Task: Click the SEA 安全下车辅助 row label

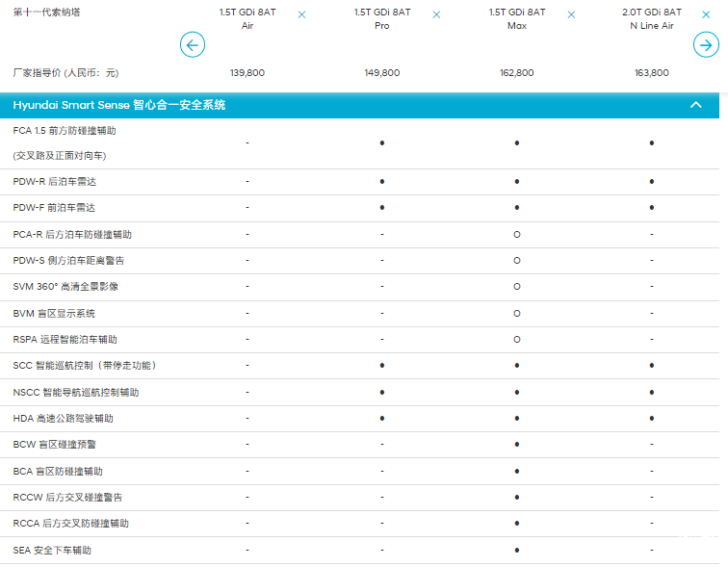Action: click(53, 550)
